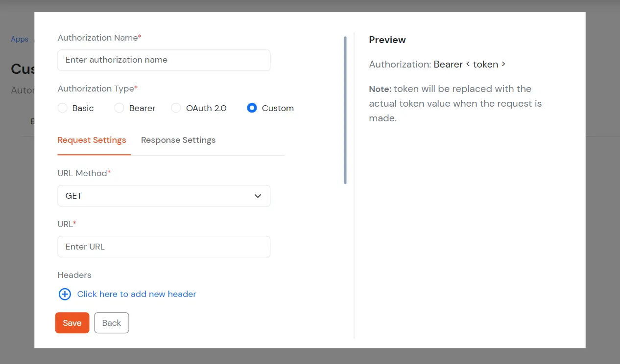The height and width of the screenshot is (364, 620).
Task: Switch to the Response Settings tab
Action: 178,140
